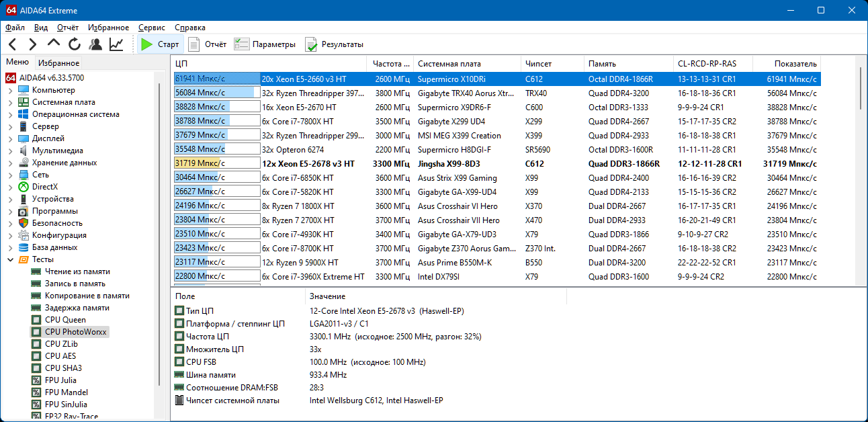Select AIDA64 v6.33.5700 root item
Viewport: 868px width, 422px height.
click(x=45, y=78)
